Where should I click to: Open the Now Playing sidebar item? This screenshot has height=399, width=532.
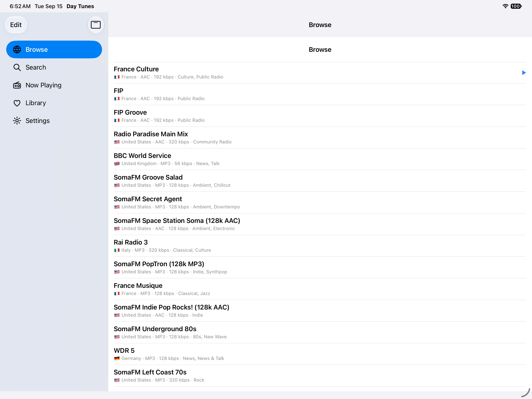54,85
